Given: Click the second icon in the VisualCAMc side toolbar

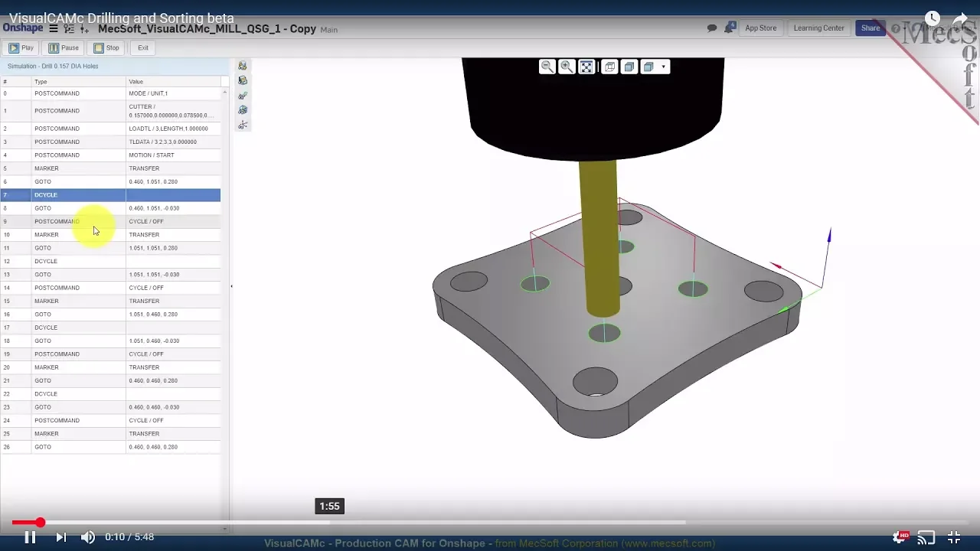Looking at the screenshot, I should [243, 80].
